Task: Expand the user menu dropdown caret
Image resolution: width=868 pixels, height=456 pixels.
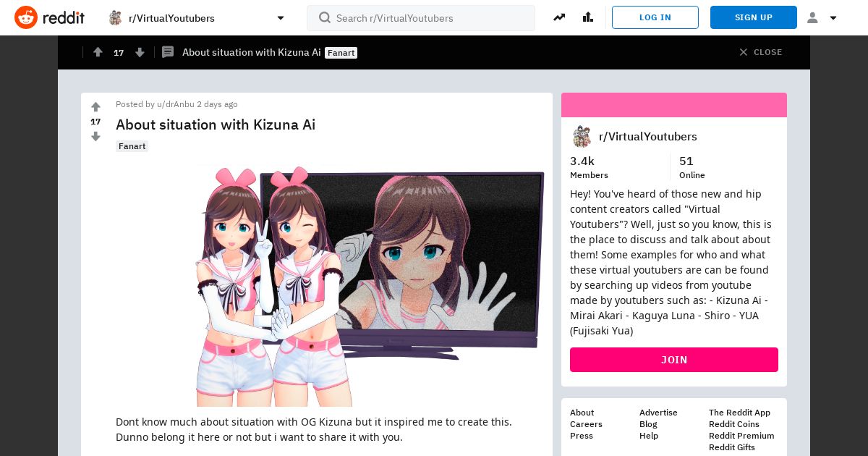Action: [833, 18]
